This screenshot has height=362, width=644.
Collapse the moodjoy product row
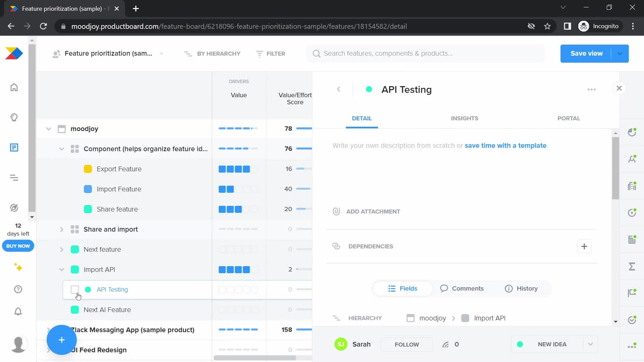point(49,129)
